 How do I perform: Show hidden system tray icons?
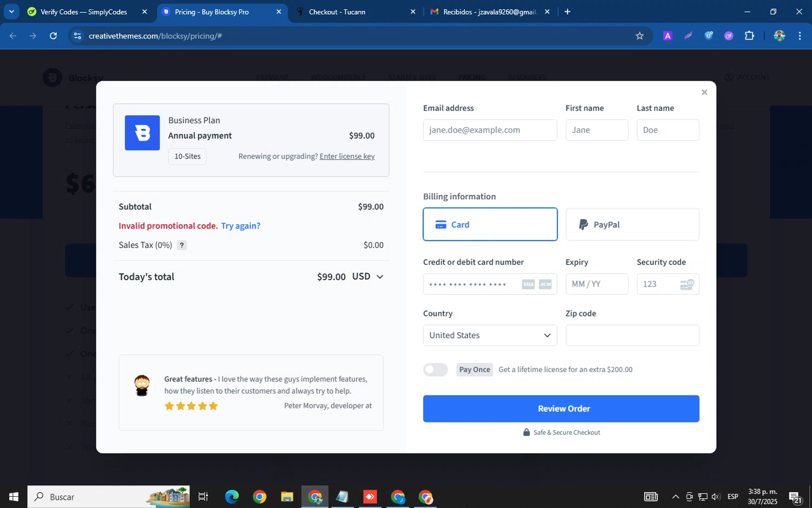point(676,497)
